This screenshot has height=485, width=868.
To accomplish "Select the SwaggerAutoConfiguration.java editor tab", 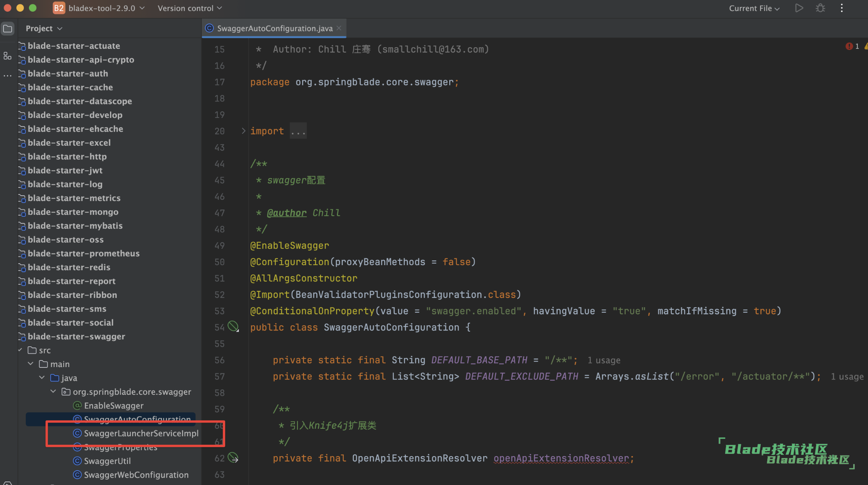I will pyautogui.click(x=274, y=28).
